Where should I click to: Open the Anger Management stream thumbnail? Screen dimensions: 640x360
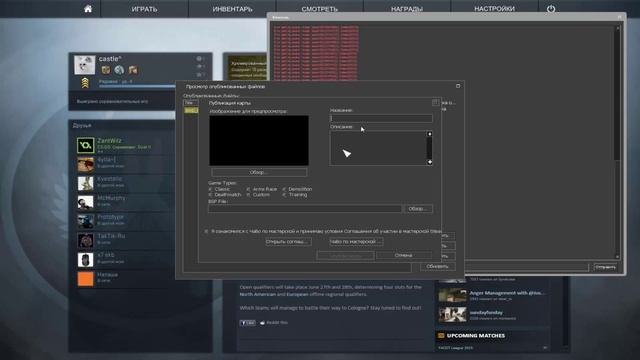pos(452,295)
